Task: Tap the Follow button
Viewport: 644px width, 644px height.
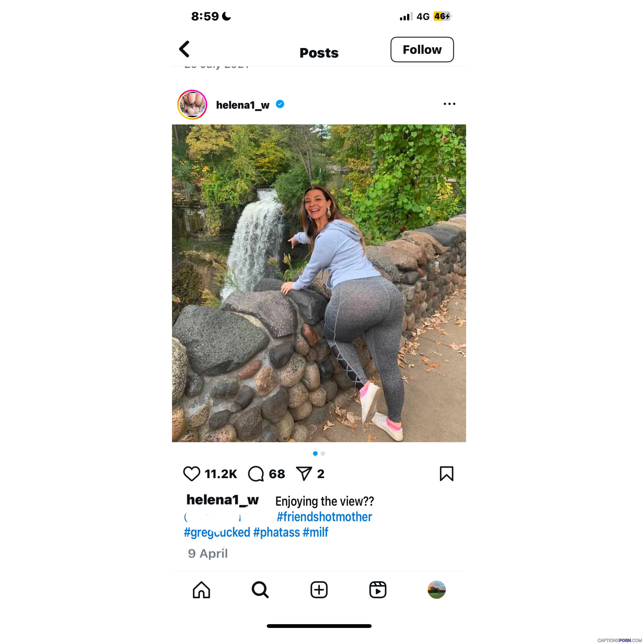Action: pyautogui.click(x=422, y=50)
